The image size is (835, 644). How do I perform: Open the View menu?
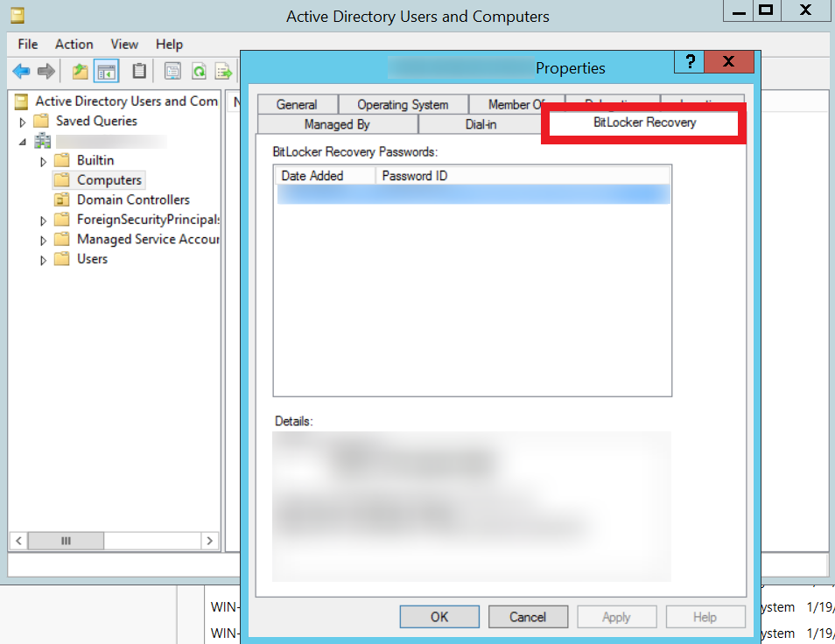(x=123, y=44)
